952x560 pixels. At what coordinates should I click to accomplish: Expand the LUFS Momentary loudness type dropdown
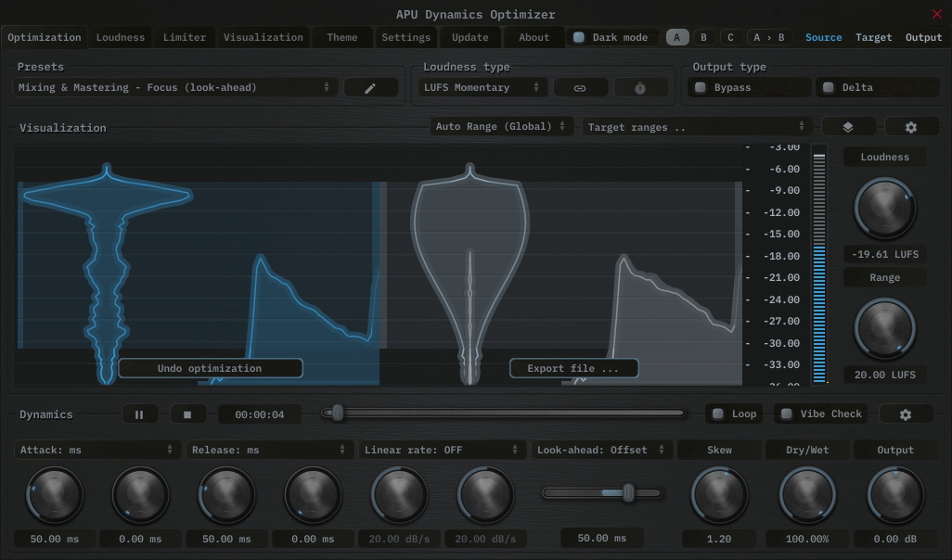click(x=482, y=88)
